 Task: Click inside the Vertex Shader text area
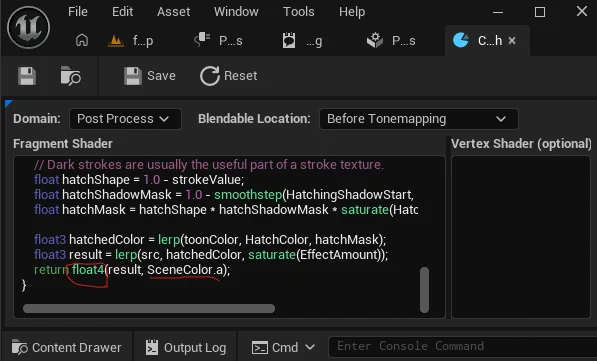[520, 236]
